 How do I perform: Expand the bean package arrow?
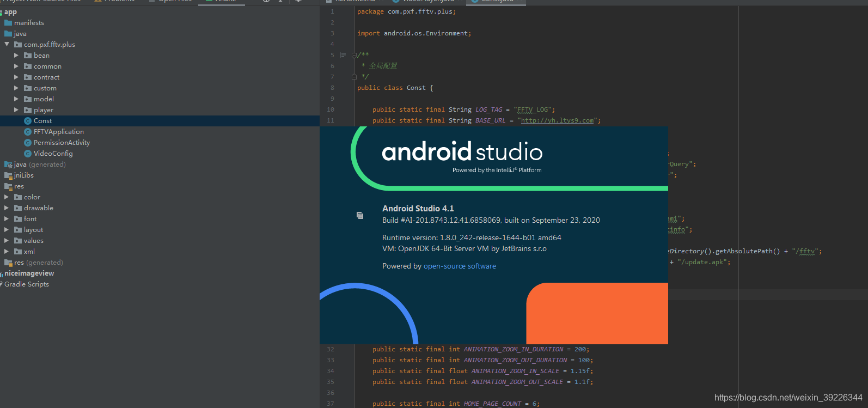[16, 56]
